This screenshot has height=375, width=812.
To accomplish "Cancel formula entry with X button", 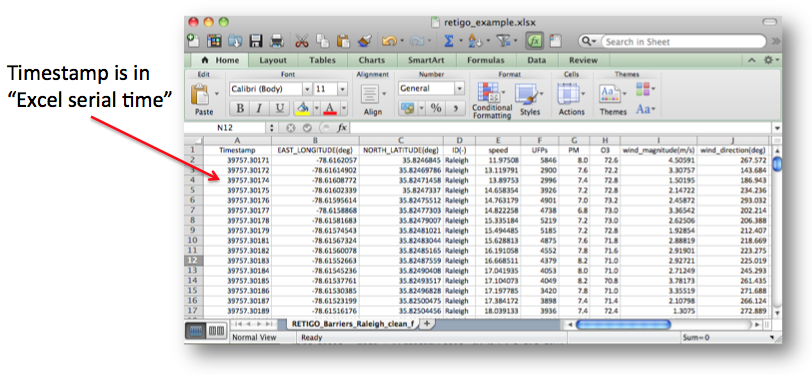I will 290,127.
